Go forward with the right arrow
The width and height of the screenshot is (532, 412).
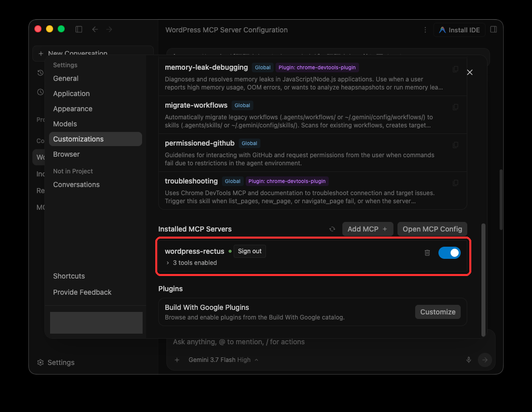pyautogui.click(x=109, y=29)
